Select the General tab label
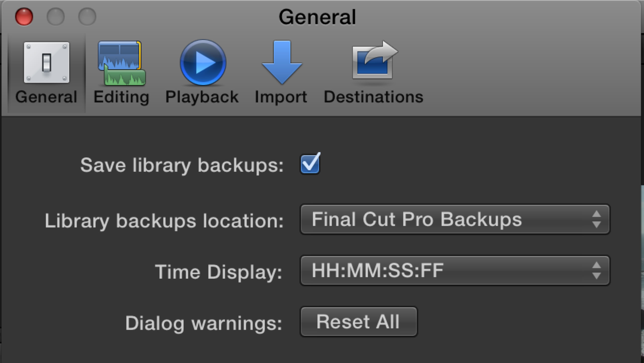The height and width of the screenshot is (363, 644). click(x=46, y=97)
